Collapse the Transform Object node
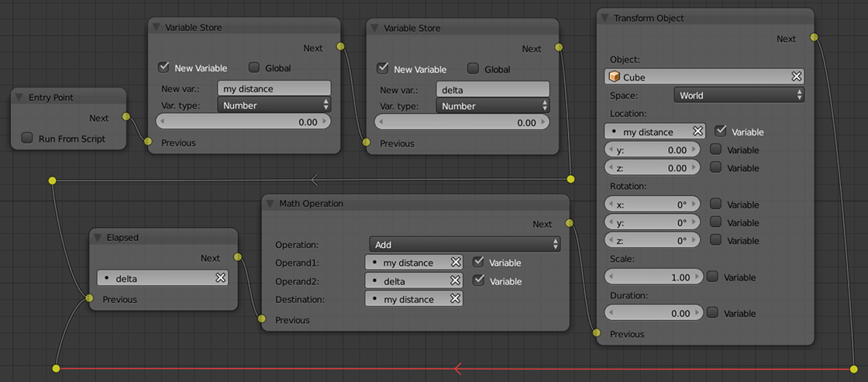 coord(604,18)
